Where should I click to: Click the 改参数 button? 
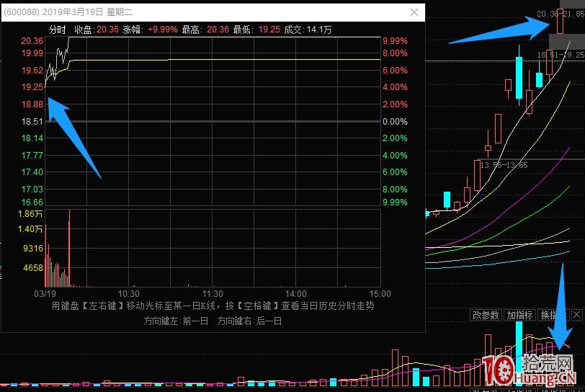(x=486, y=315)
